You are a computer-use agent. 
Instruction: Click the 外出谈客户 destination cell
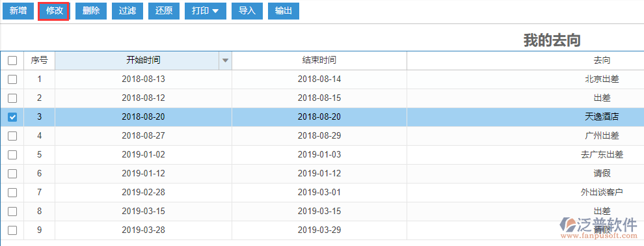pyautogui.click(x=602, y=193)
